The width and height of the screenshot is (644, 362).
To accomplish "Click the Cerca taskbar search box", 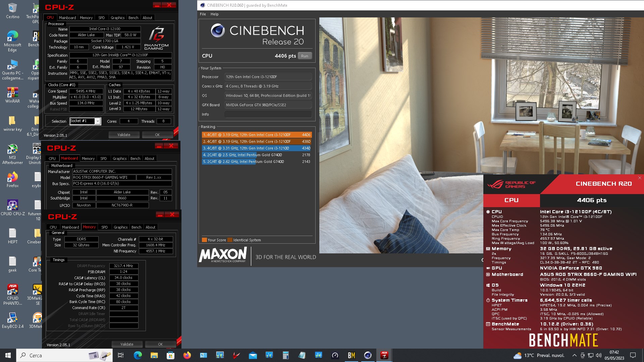I will [64, 355].
